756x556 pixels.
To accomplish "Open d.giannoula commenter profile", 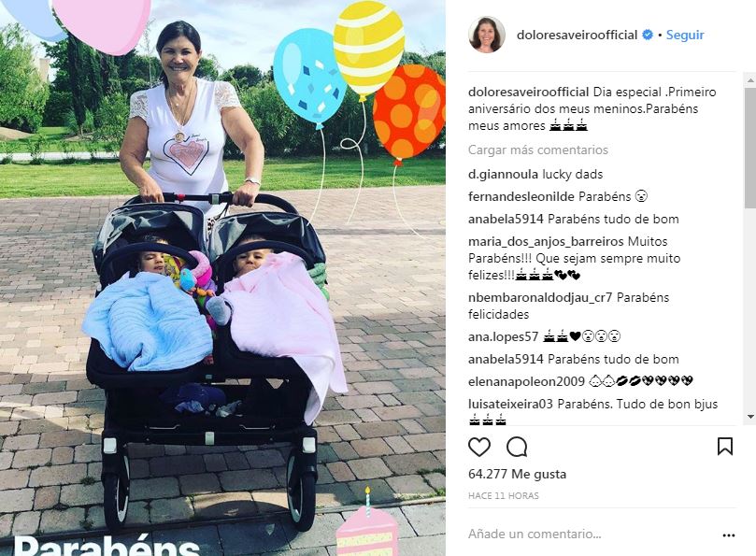I will pos(503,174).
